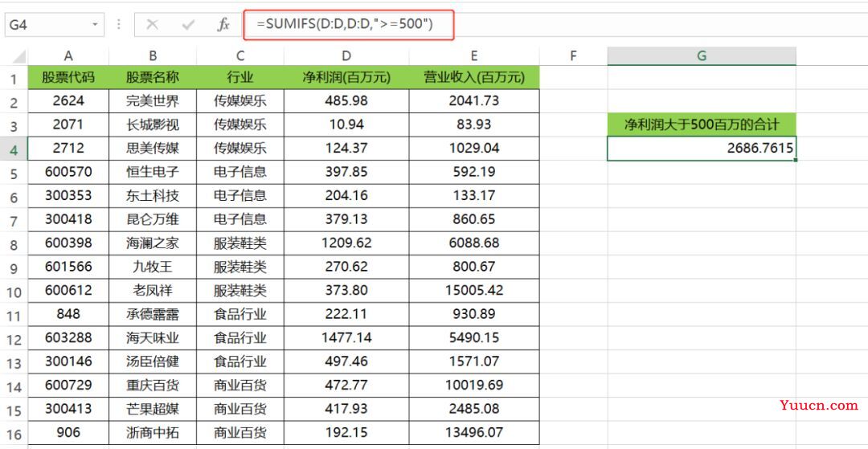This screenshot has height=449, width=868.
Task: Select column E header
Action: point(474,56)
